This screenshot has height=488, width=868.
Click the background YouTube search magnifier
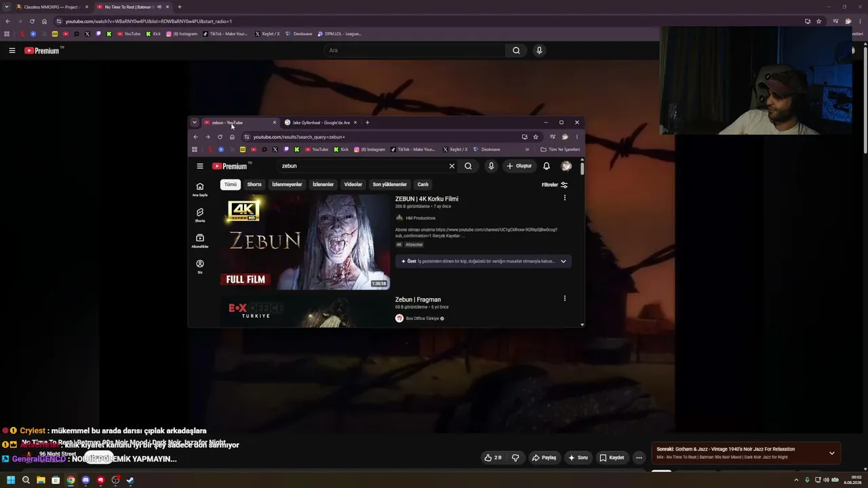pos(516,50)
